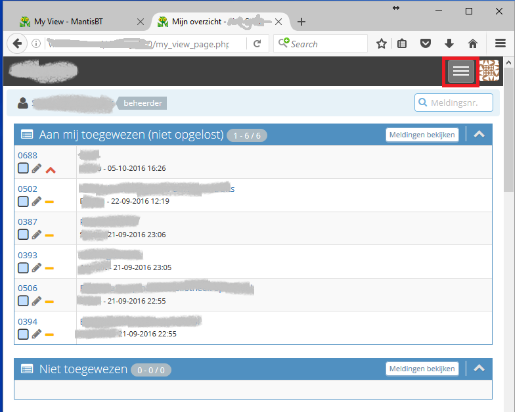This screenshot has width=532, height=412.
Task: Select checkbox for issue 0387
Action: tap(23, 235)
